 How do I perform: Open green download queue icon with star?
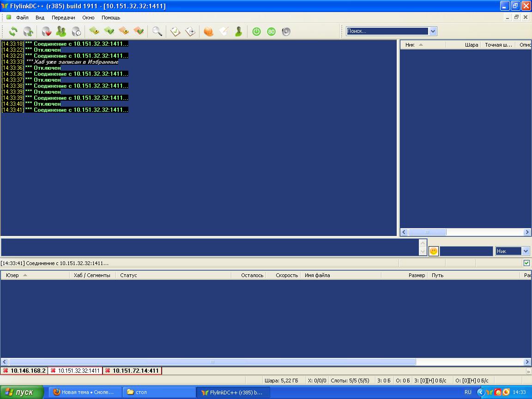(x=94, y=31)
